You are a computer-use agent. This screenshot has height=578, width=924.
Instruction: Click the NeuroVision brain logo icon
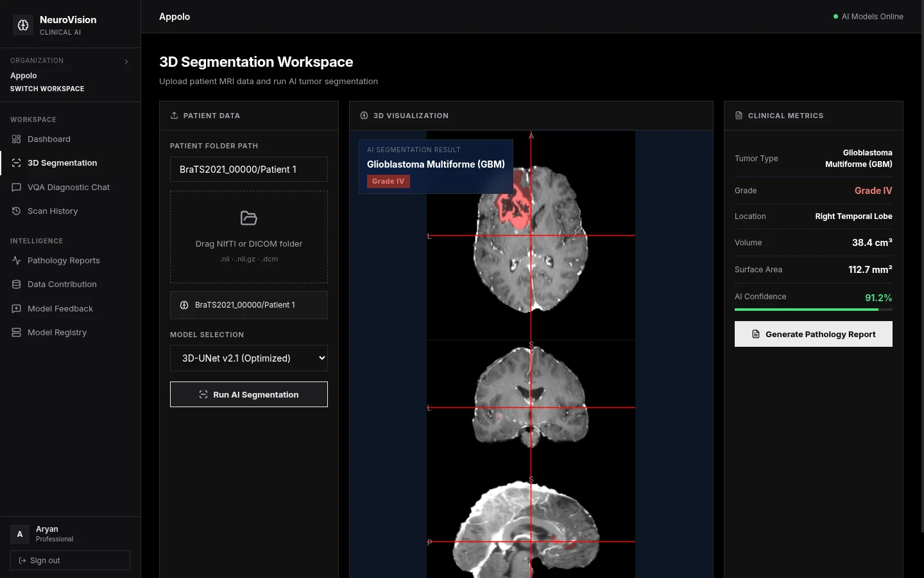click(23, 25)
